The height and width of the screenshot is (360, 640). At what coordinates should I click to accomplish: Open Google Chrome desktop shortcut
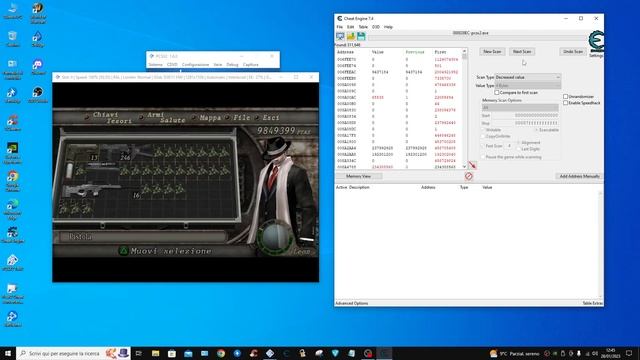coord(13,181)
